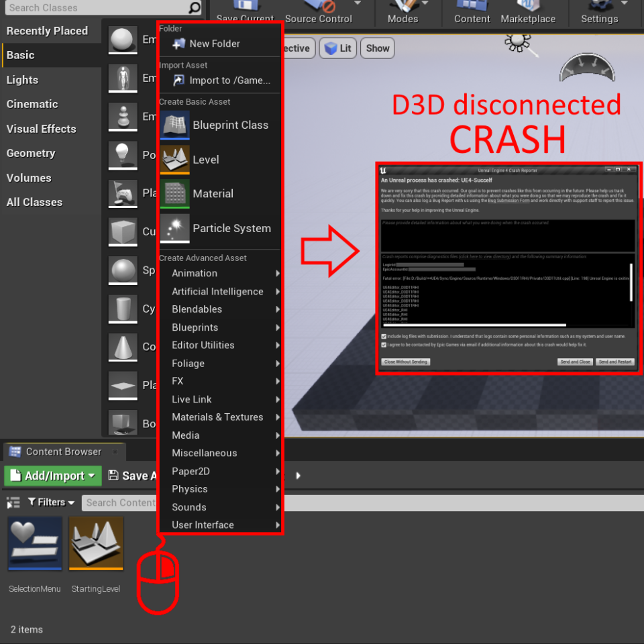Open Source Control from the toolbar
This screenshot has height=644, width=644.
pyautogui.click(x=319, y=12)
